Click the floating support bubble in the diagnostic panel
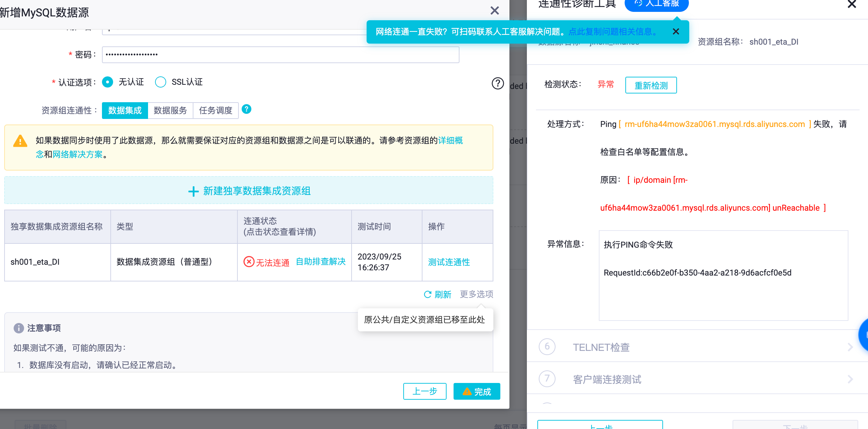 864,335
